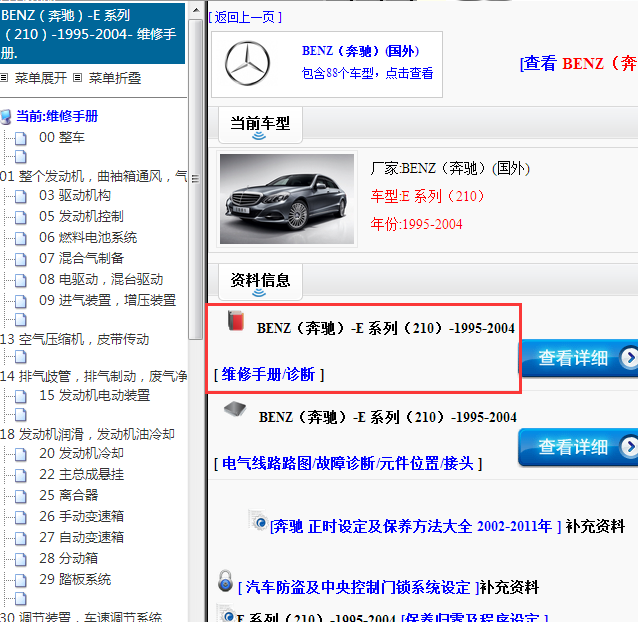Click 车型:E 系列（210） text
This screenshot has height=622, width=638.
[427, 196]
